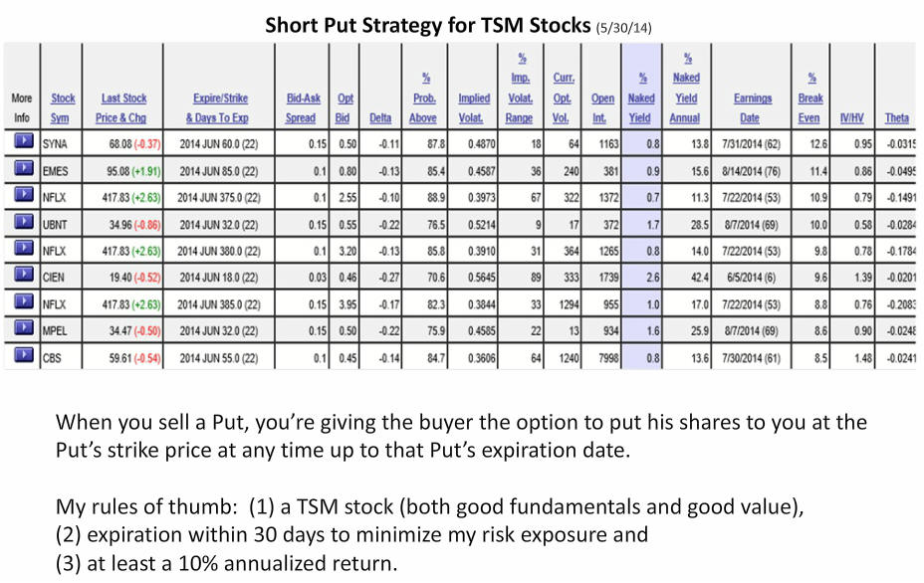The height and width of the screenshot is (583, 924).
Task: Sort by Last Stock Price & Chg header
Action: 122,107
